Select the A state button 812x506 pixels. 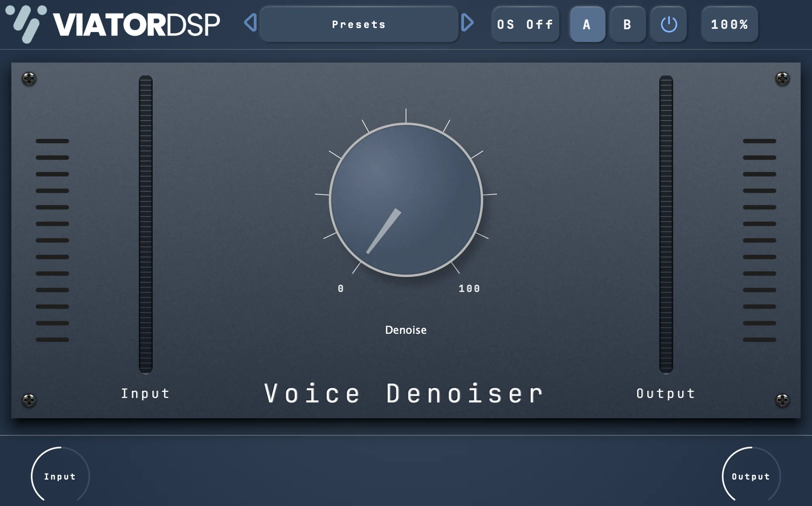point(587,24)
